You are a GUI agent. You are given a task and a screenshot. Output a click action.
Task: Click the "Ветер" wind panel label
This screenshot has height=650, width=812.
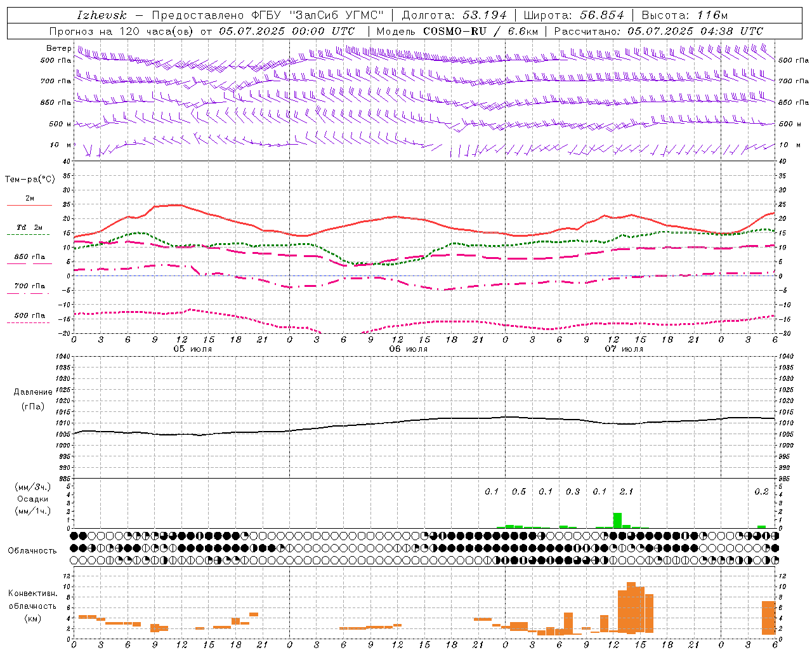58,48
